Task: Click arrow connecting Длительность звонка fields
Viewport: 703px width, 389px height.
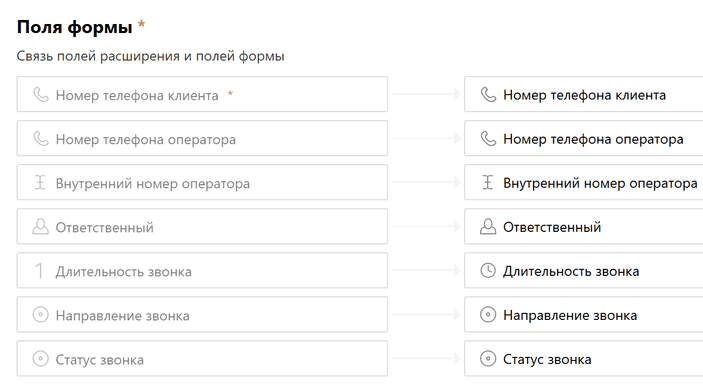Action: click(x=426, y=270)
